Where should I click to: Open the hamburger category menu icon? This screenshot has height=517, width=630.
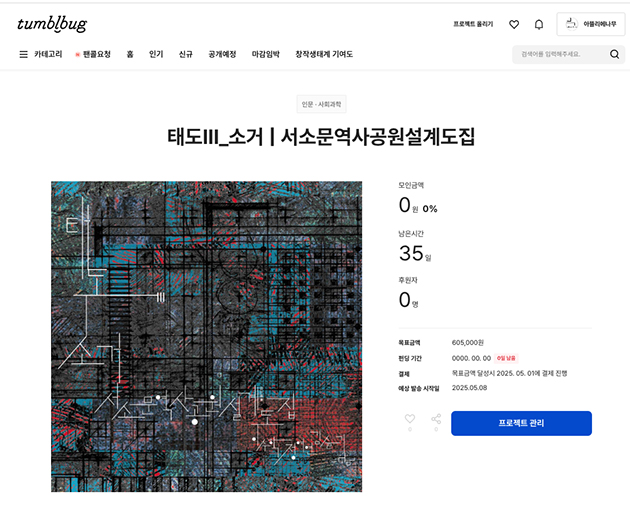[24, 54]
